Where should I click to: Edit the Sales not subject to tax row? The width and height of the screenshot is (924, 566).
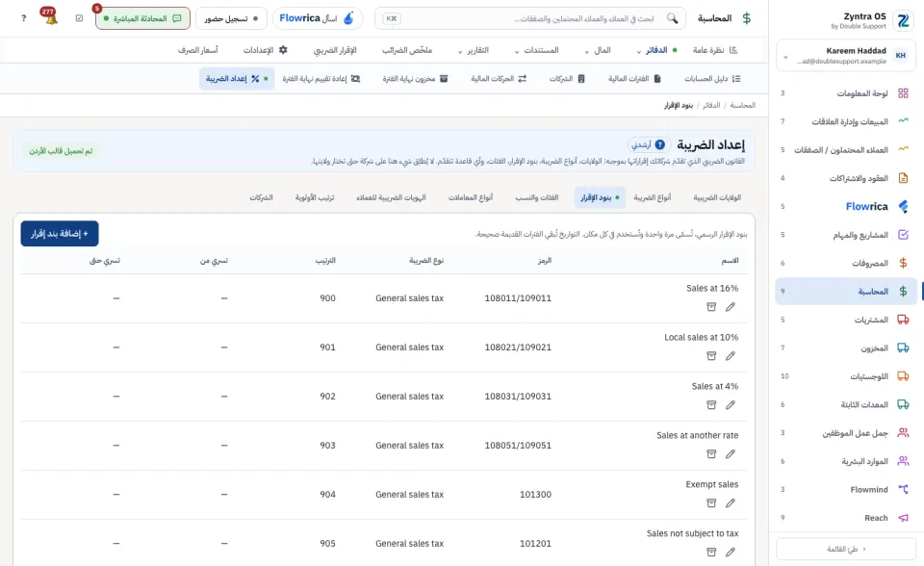point(731,552)
